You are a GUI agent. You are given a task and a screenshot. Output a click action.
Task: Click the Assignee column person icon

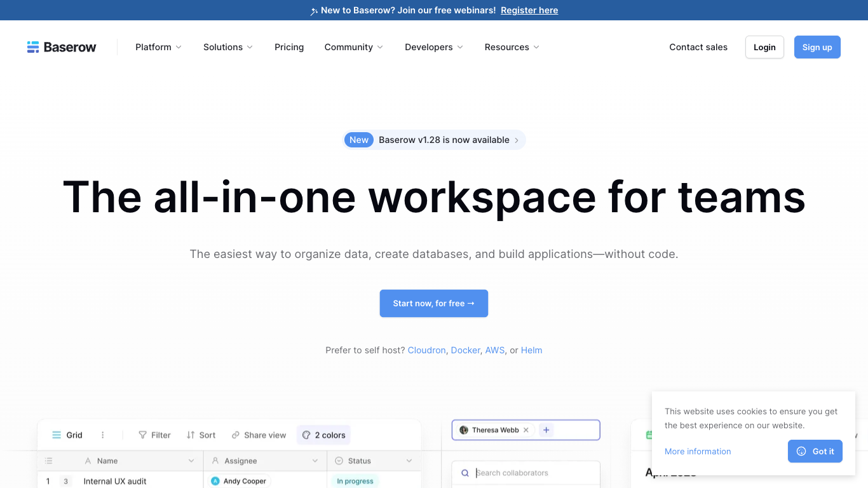pyautogui.click(x=215, y=461)
